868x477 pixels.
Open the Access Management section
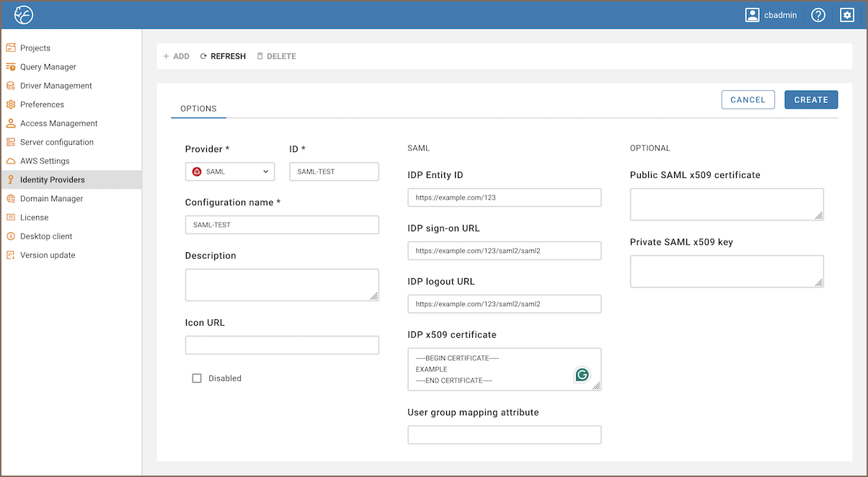(x=59, y=122)
